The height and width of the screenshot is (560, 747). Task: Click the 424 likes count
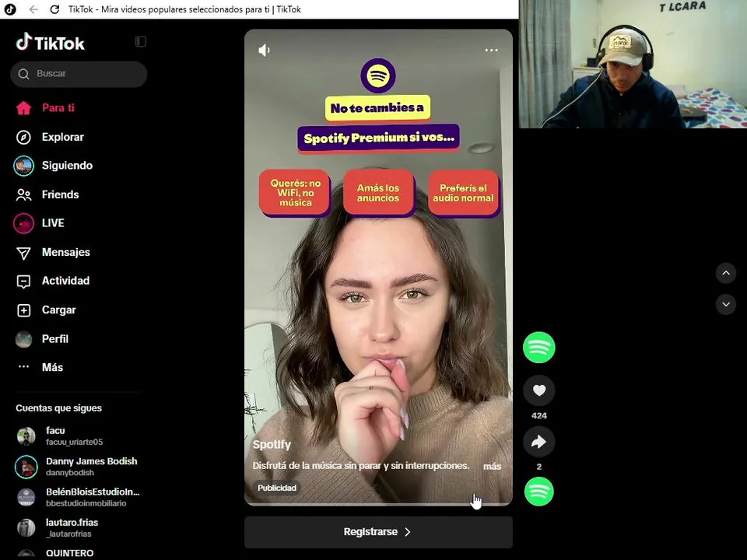pos(538,415)
